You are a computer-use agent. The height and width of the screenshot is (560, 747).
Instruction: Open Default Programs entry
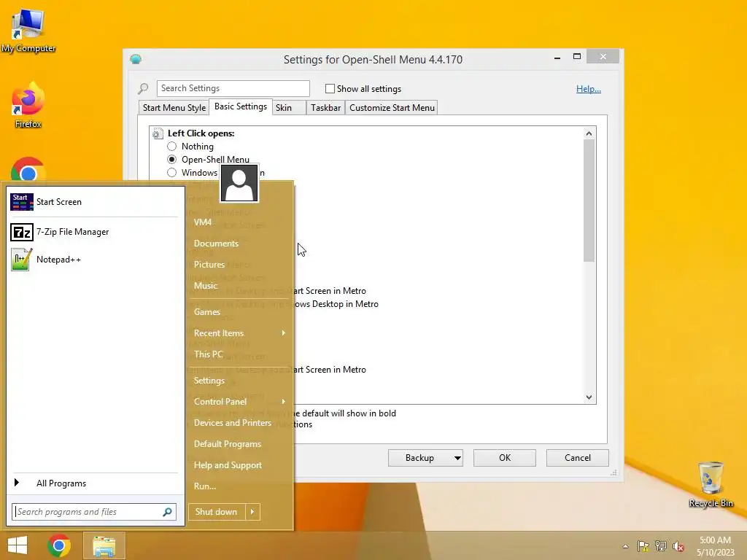pyautogui.click(x=228, y=444)
